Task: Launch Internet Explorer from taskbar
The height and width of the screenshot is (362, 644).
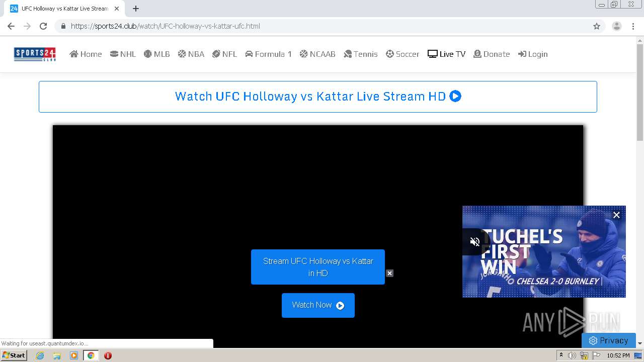Action: coord(40,355)
